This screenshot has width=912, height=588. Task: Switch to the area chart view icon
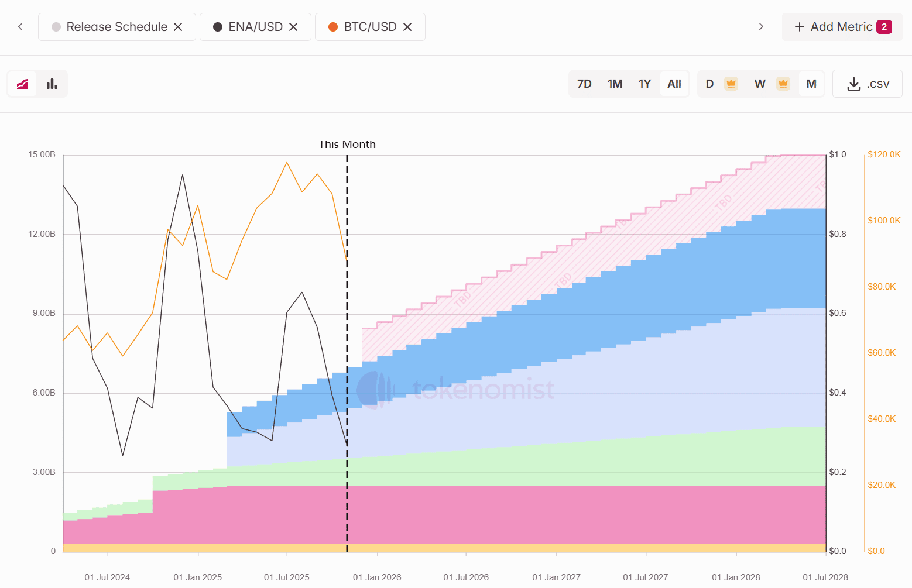22,84
